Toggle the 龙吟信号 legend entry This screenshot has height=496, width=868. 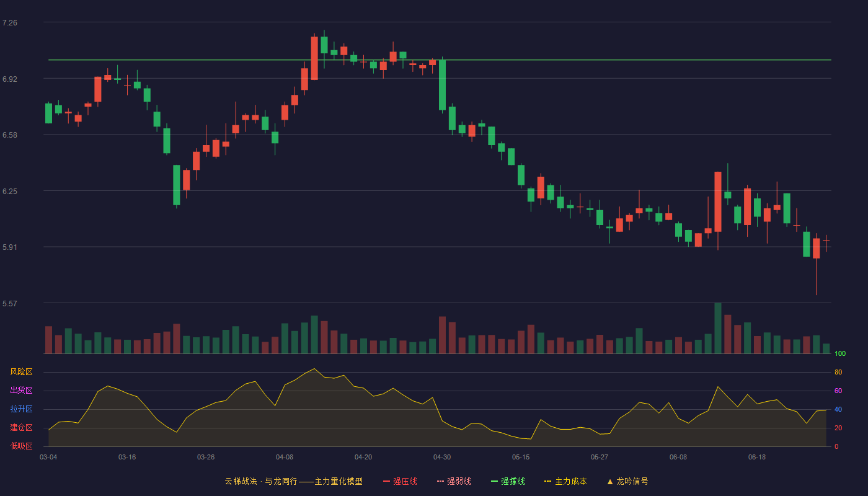point(627,481)
